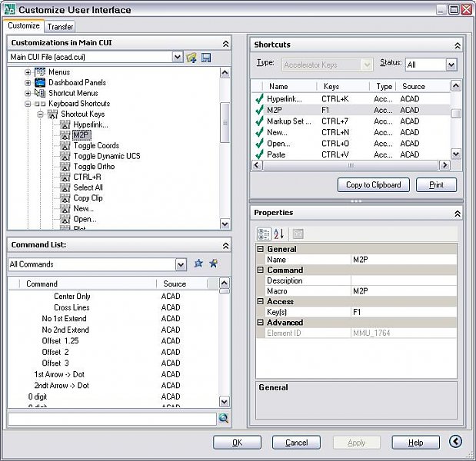
Task: Select the Offset 1.25 command
Action: pyautogui.click(x=113, y=341)
